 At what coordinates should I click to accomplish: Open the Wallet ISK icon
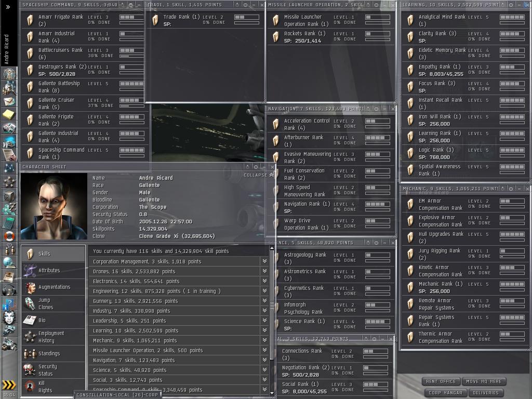(x=9, y=208)
